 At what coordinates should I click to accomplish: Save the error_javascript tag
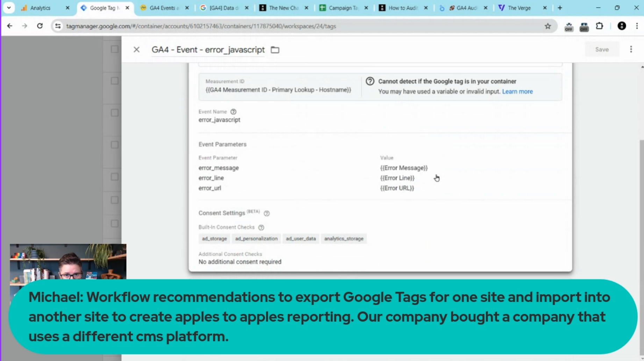[x=602, y=49]
